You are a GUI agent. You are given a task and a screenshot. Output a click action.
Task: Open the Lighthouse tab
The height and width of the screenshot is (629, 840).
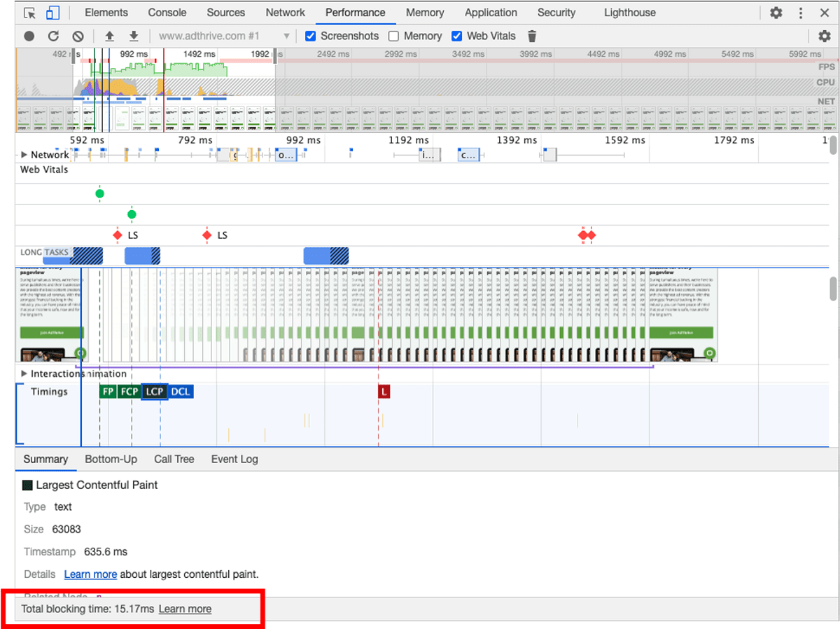click(630, 13)
